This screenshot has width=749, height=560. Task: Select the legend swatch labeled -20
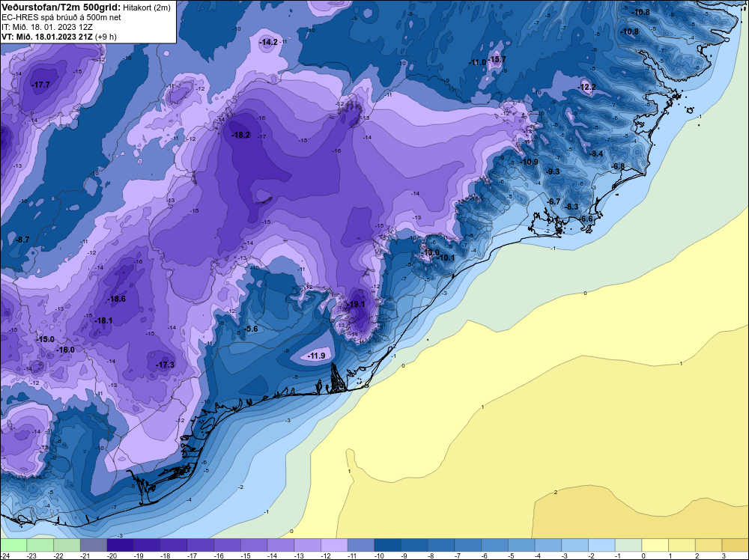pos(121,545)
